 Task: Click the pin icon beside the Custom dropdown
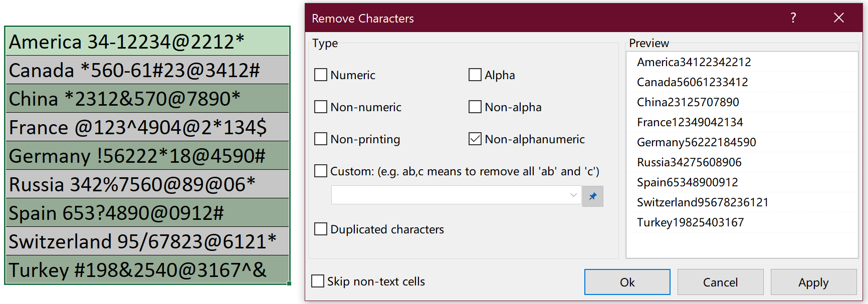point(593,196)
